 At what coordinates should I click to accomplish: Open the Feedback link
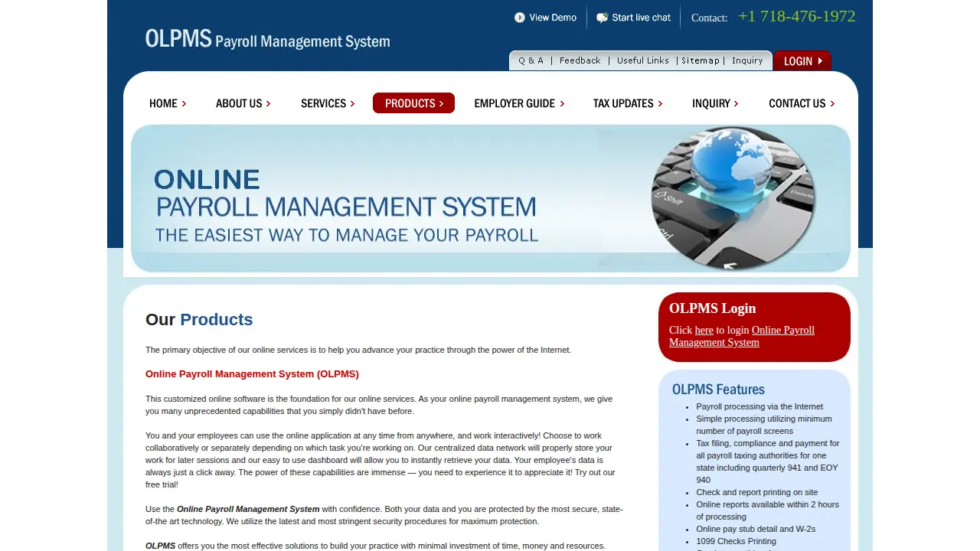(580, 60)
